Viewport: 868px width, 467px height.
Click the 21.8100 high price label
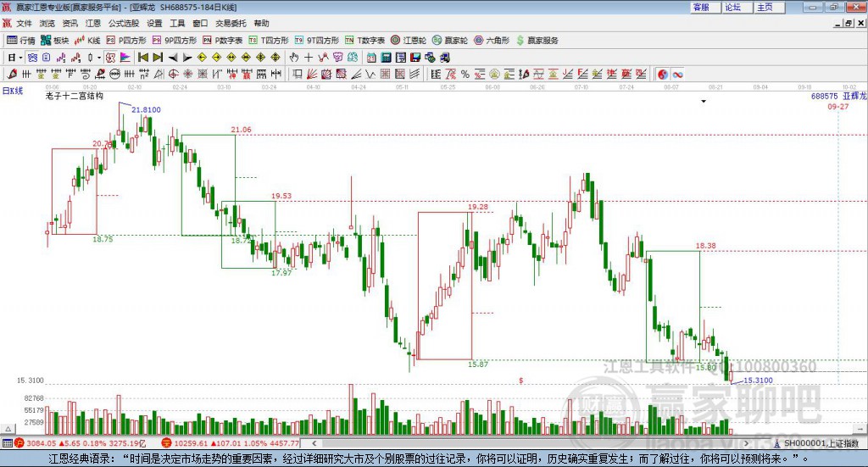tap(146, 109)
